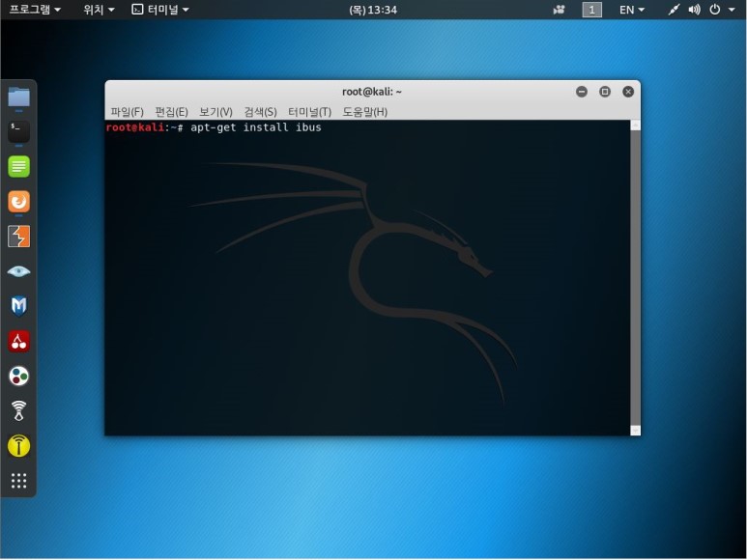Image resolution: width=747 pixels, height=560 pixels.
Task: Open the 보기(V) menu
Action: point(215,112)
